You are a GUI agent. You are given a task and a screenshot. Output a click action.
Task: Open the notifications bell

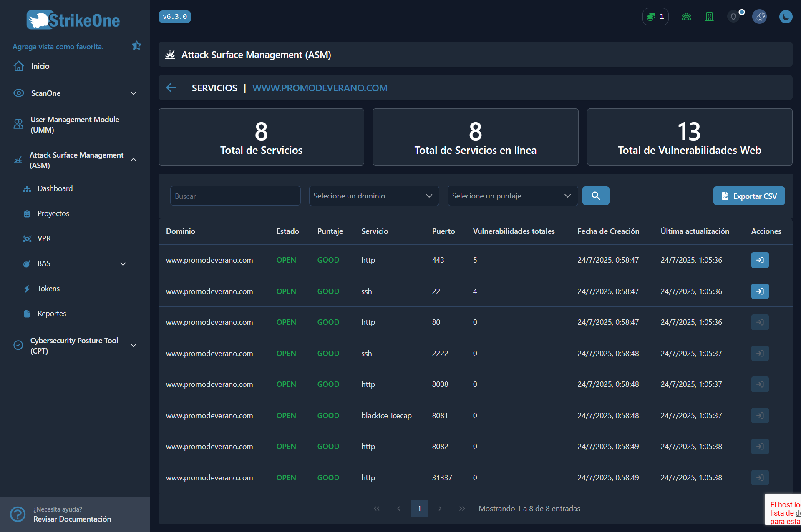point(734,17)
